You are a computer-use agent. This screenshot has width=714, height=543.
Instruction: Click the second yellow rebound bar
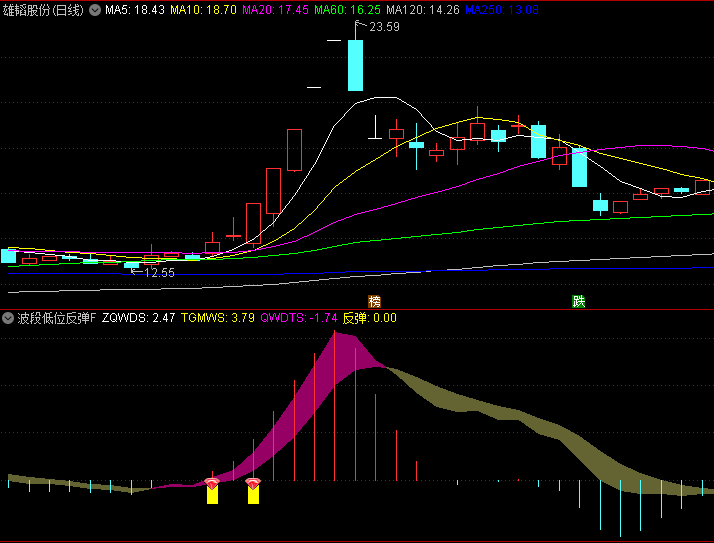(x=253, y=494)
